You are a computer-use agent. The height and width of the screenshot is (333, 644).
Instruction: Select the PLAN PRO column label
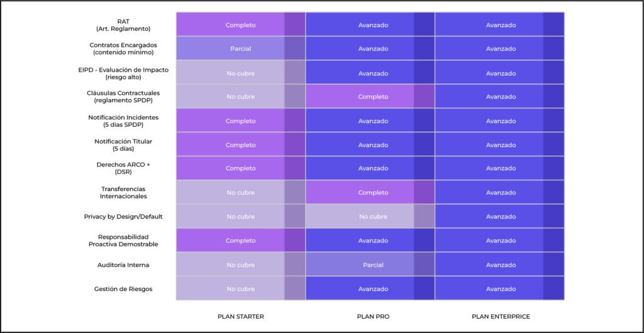[373, 316]
